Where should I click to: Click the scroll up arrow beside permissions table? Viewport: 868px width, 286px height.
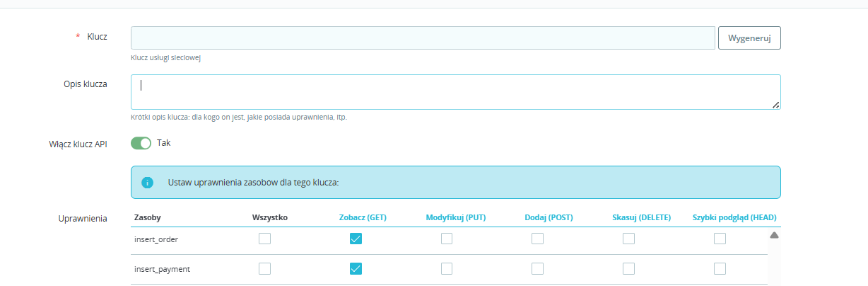tap(773, 235)
